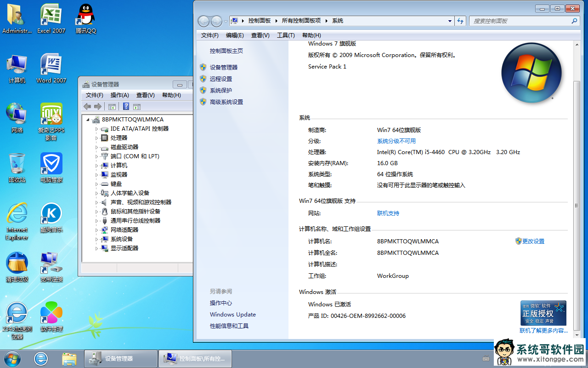The image size is (588, 368).
Task: Switch to 控制面板 taskbar button
Action: (195, 358)
